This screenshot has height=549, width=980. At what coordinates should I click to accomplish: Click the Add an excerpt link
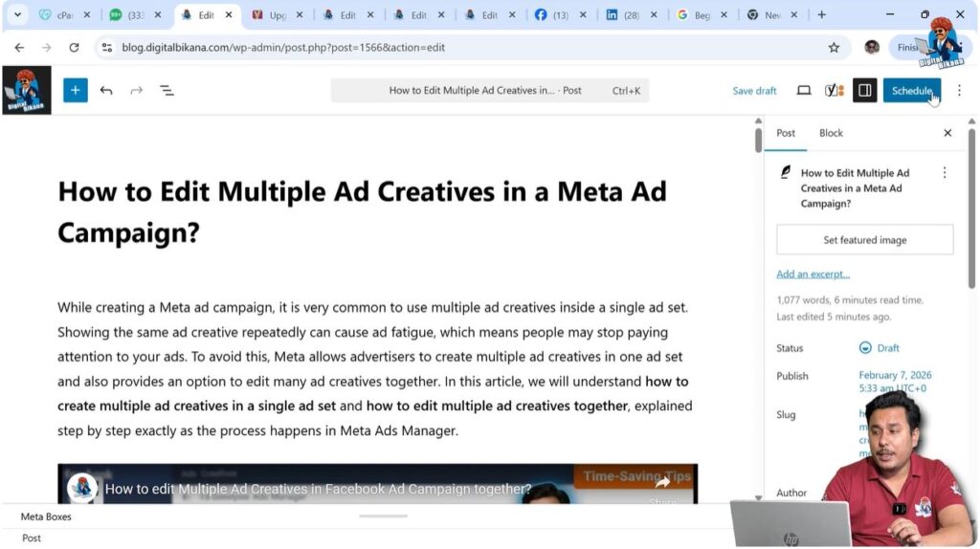pyautogui.click(x=813, y=274)
